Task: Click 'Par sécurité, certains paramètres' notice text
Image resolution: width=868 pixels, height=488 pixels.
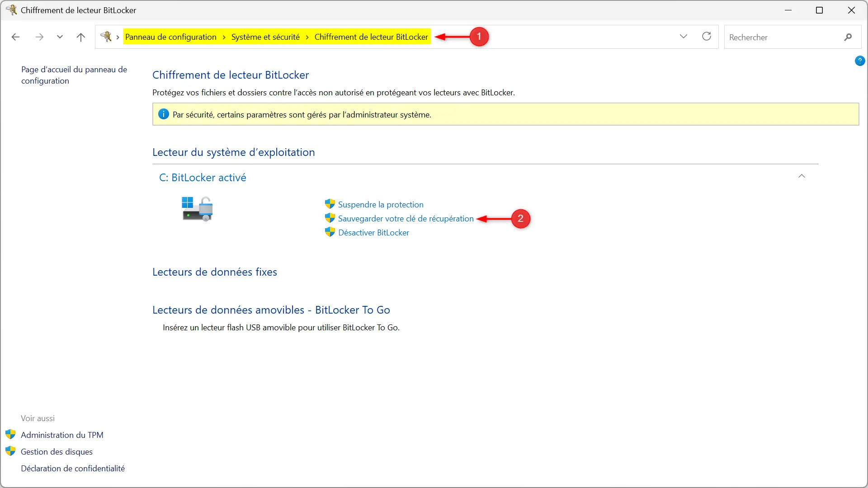Action: point(302,115)
